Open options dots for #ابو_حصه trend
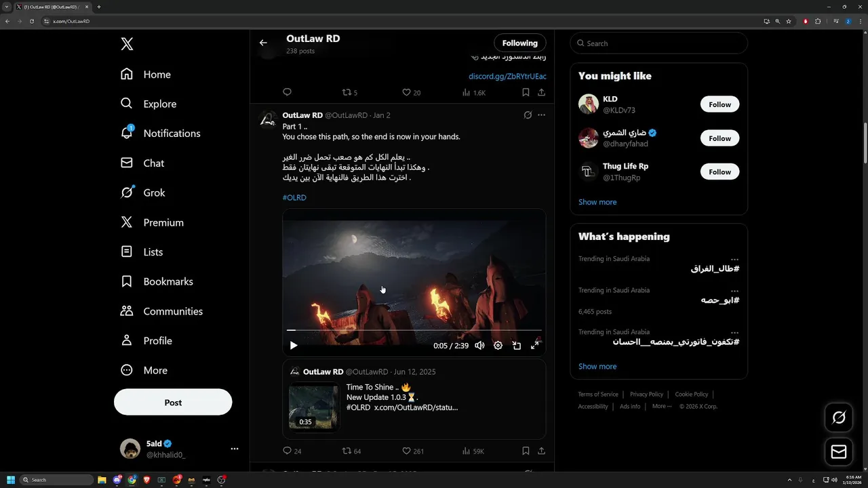Screen dimensions: 868x488 tap(734, 291)
